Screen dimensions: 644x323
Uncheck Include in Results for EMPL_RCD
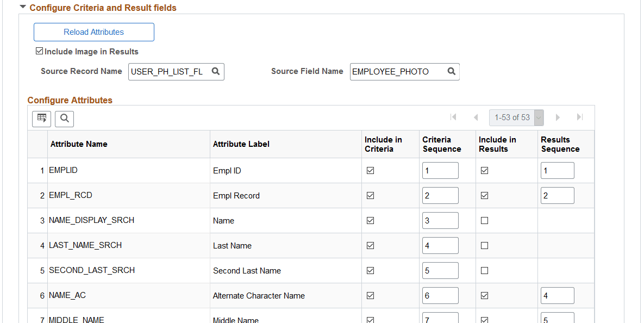tap(484, 195)
